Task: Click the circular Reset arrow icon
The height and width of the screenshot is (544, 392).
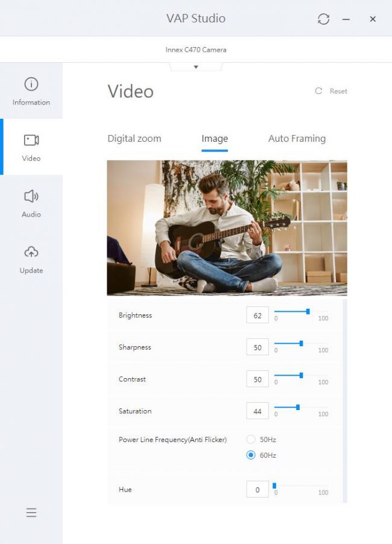Action: point(318,91)
